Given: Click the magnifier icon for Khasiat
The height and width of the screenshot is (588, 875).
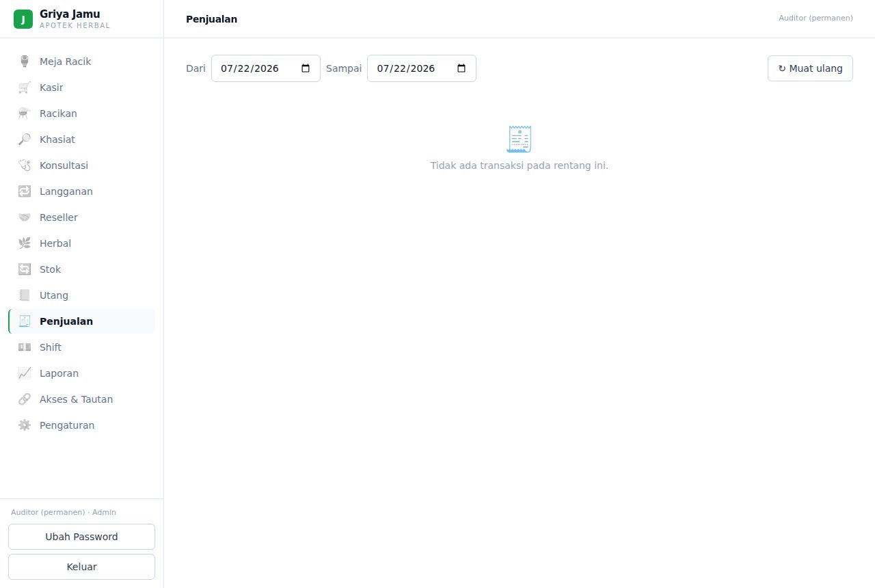Looking at the screenshot, I should coord(25,139).
